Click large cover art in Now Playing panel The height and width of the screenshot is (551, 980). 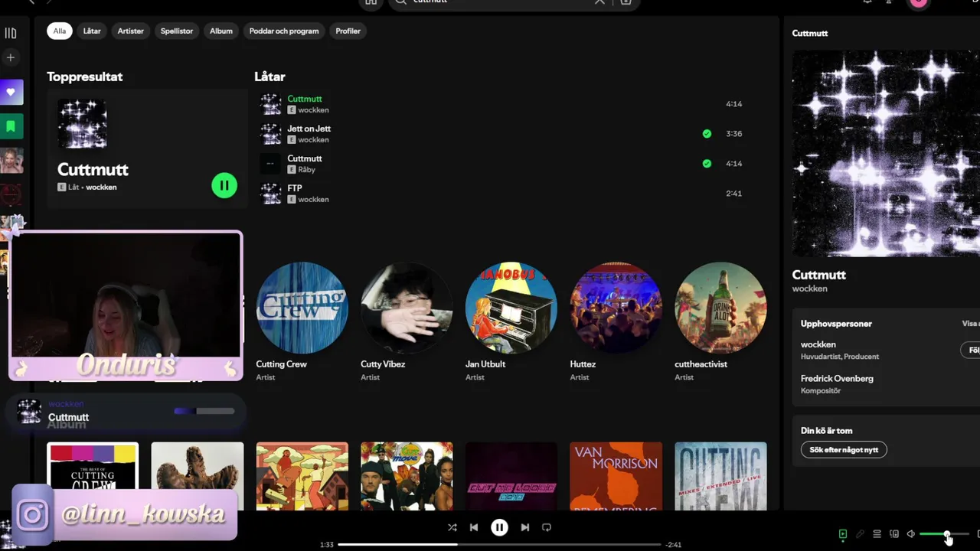(x=886, y=153)
